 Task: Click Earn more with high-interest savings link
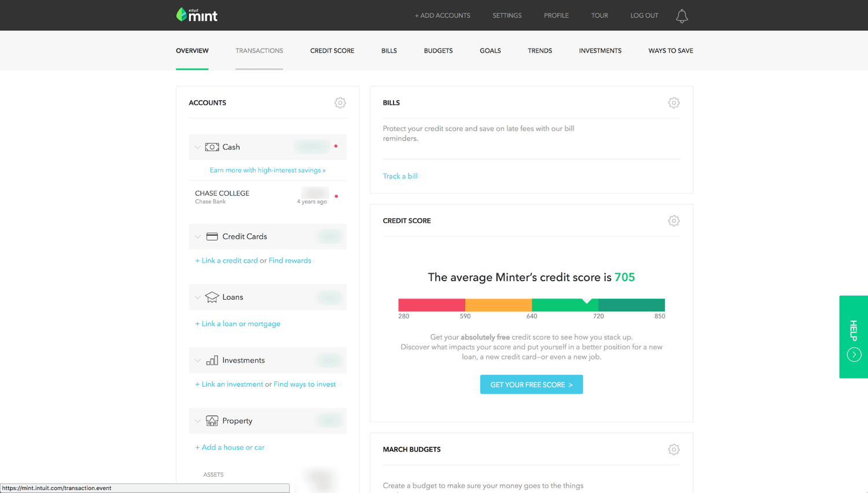click(267, 170)
